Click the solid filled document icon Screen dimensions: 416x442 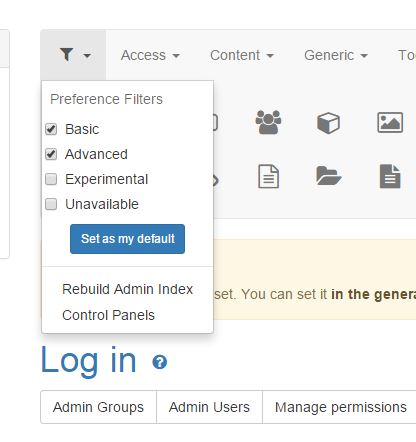pyautogui.click(x=390, y=176)
